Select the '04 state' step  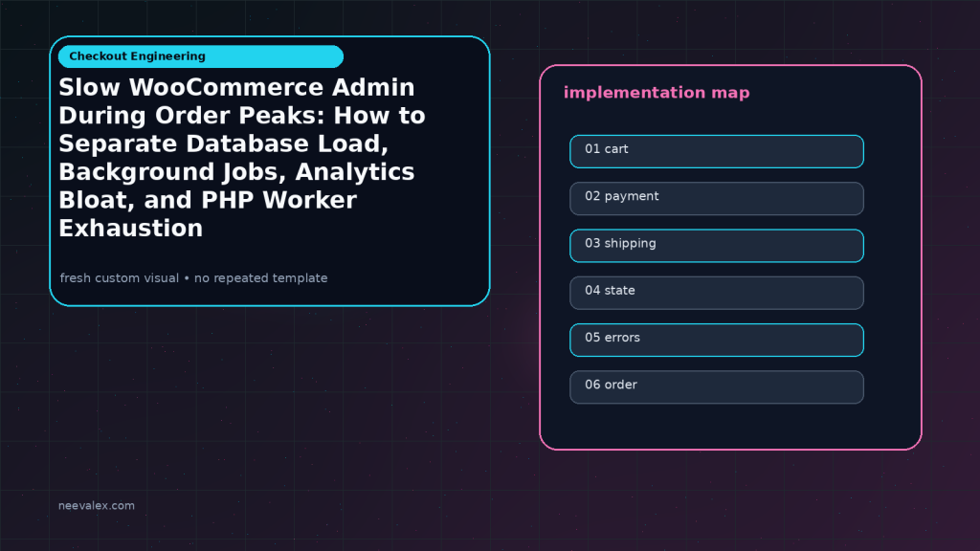tap(716, 293)
